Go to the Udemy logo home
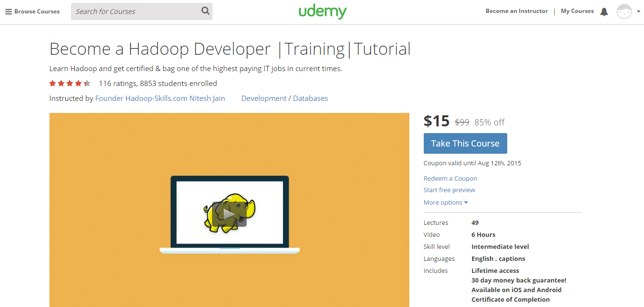 pyautogui.click(x=322, y=12)
